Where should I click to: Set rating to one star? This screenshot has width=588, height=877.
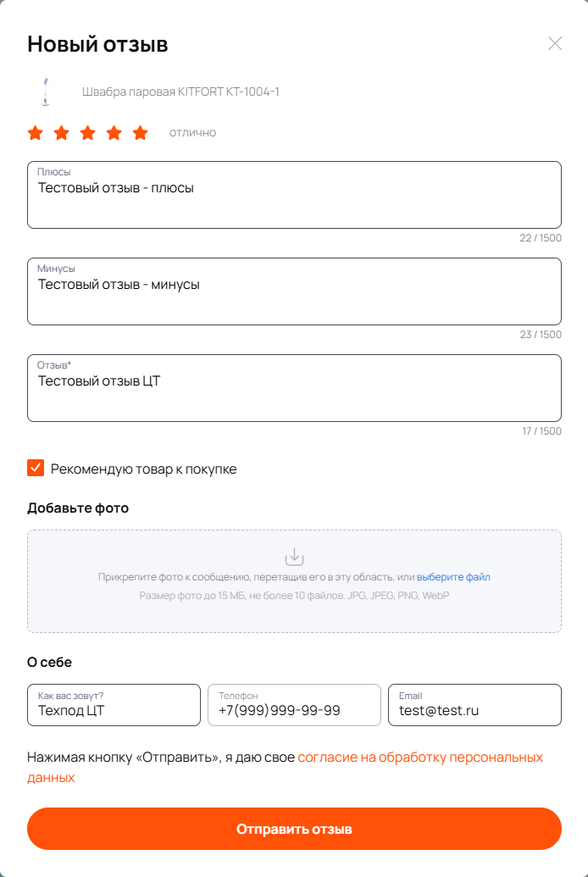click(x=36, y=133)
